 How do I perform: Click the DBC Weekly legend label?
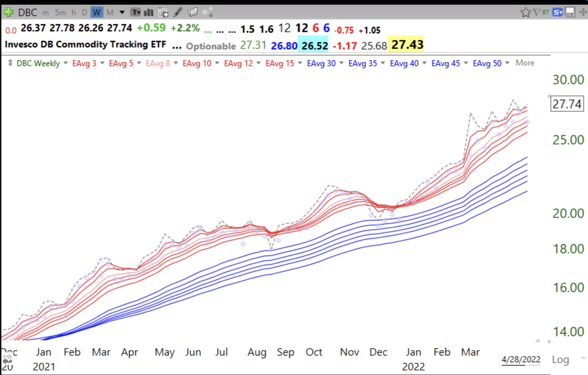point(38,63)
